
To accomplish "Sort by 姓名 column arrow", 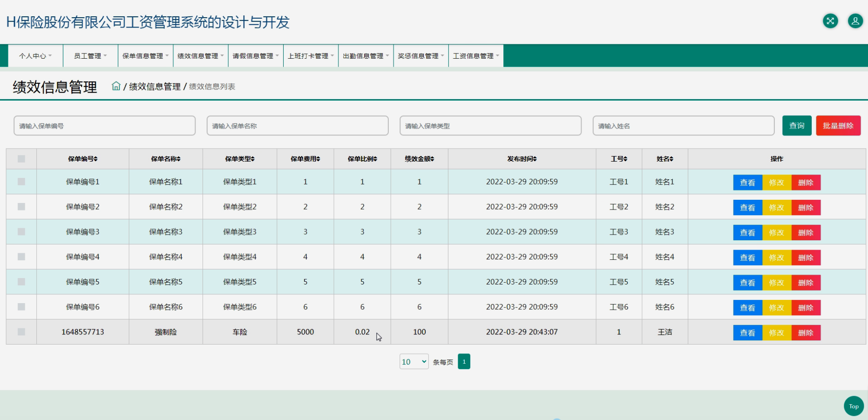I will click(671, 159).
